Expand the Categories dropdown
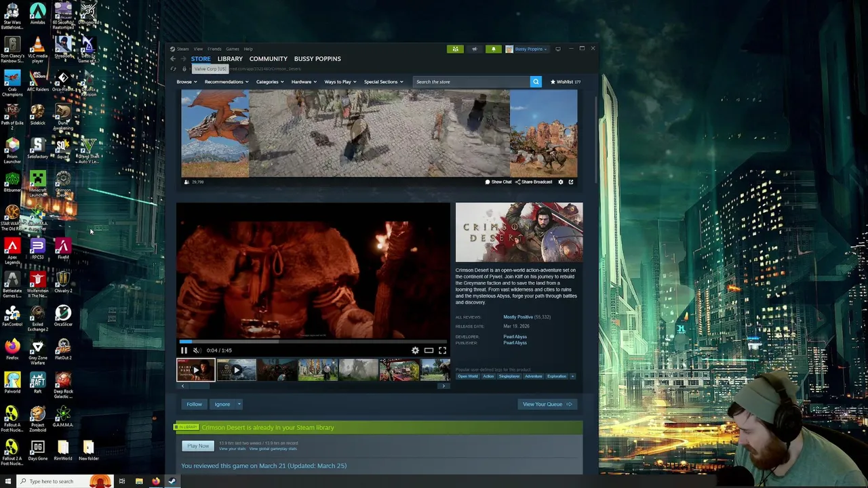The image size is (868, 488). pyautogui.click(x=270, y=82)
